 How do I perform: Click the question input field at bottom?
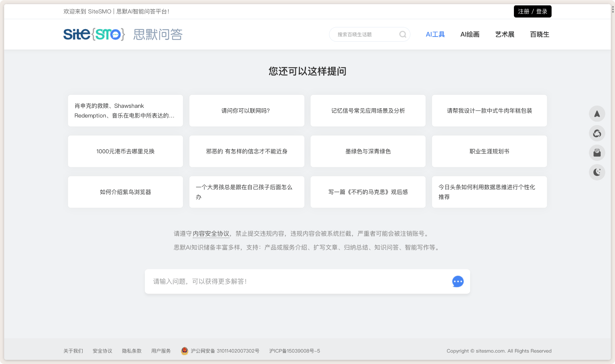pyautogui.click(x=269, y=281)
